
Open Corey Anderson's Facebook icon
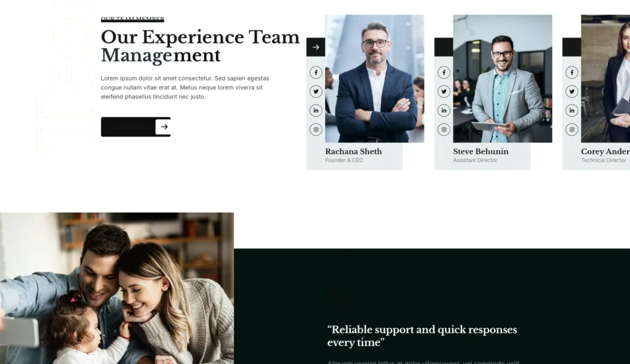pyautogui.click(x=572, y=73)
